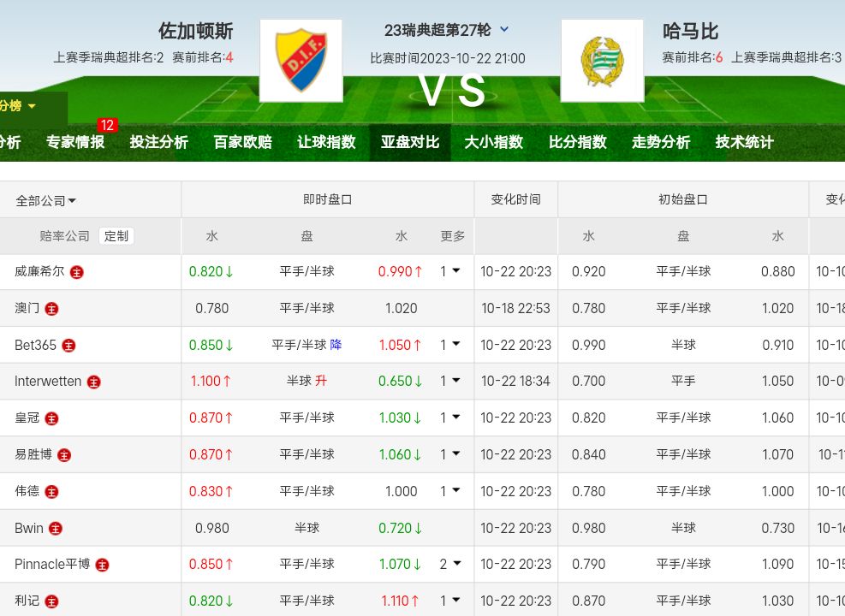Expand the Pinnacle平博 row's more dropdown
Image resolution: width=845 pixels, height=616 pixels.
pos(451,564)
